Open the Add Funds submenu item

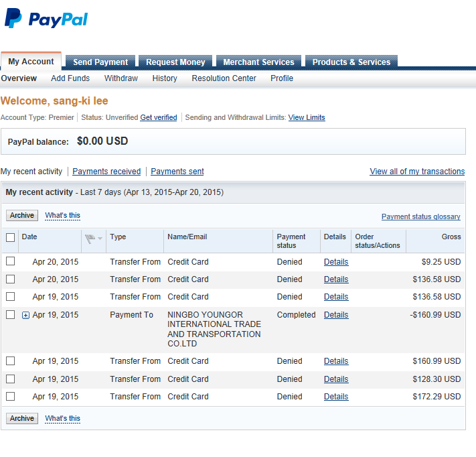pos(70,78)
